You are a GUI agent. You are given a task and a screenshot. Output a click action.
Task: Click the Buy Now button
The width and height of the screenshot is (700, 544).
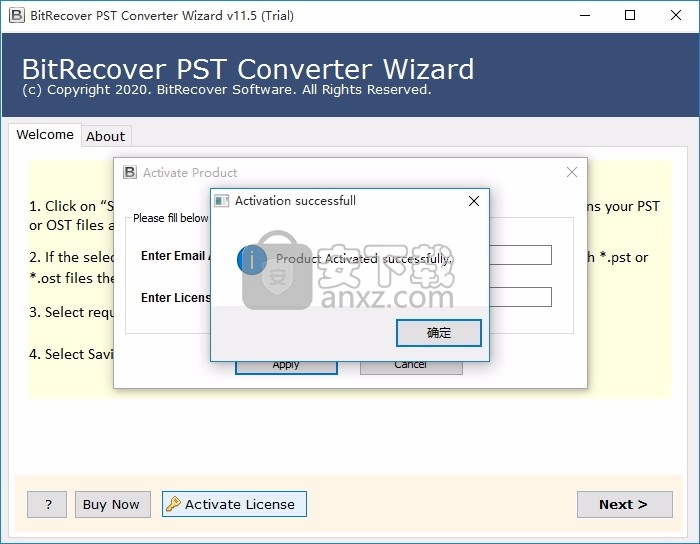pos(112,504)
